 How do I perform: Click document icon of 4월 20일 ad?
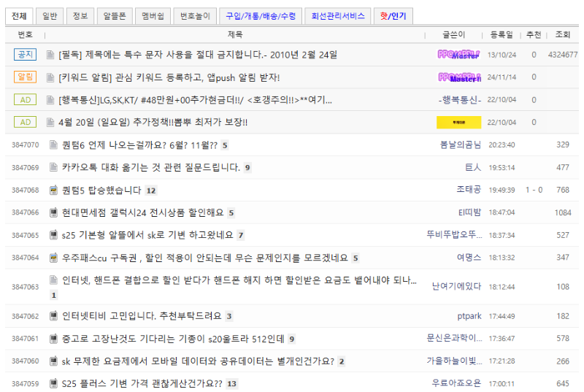click(x=50, y=122)
